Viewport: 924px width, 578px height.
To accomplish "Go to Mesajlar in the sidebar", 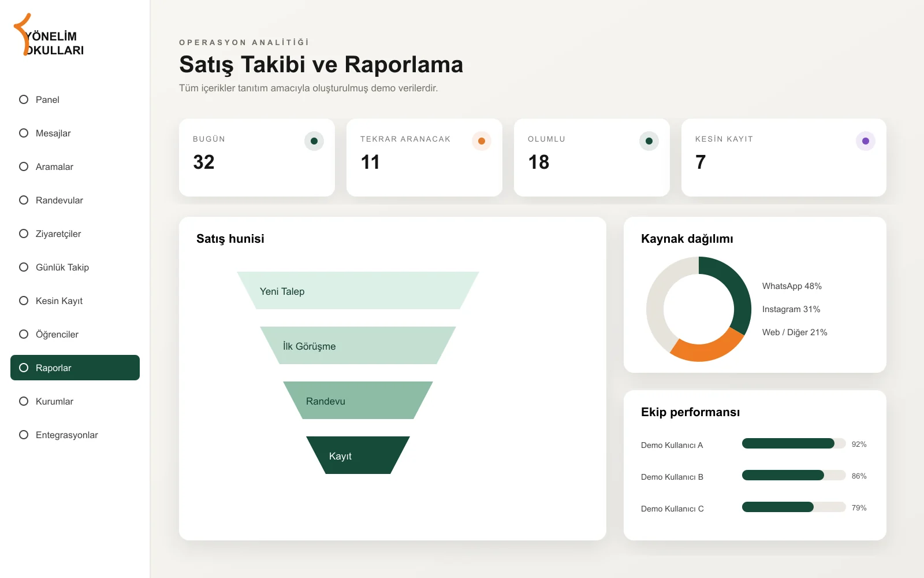I will (x=75, y=133).
